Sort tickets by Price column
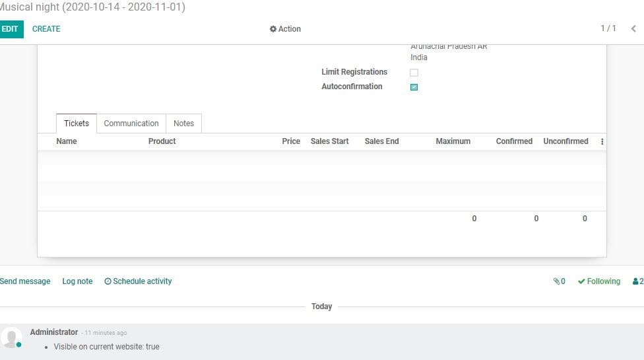The image size is (644, 360). coord(291,141)
